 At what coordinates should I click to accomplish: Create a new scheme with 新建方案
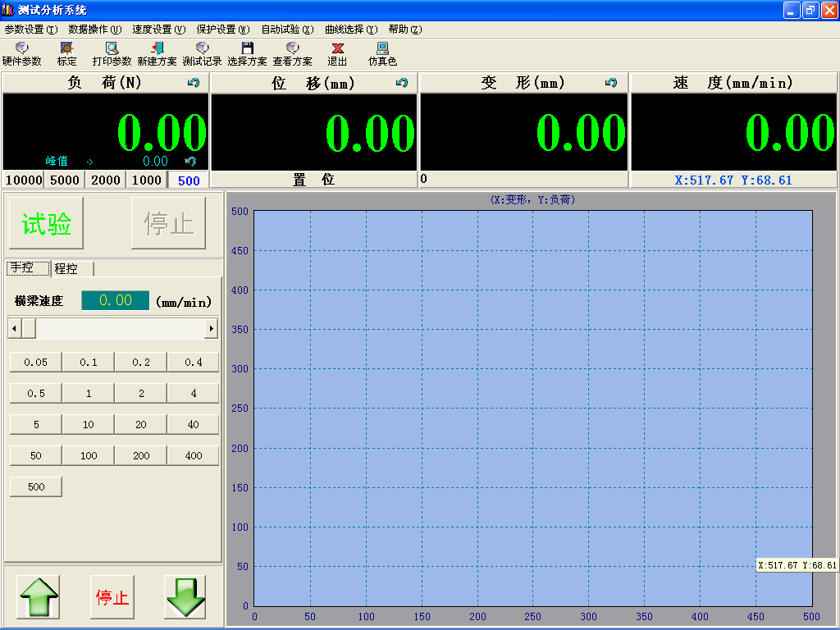tap(157, 54)
